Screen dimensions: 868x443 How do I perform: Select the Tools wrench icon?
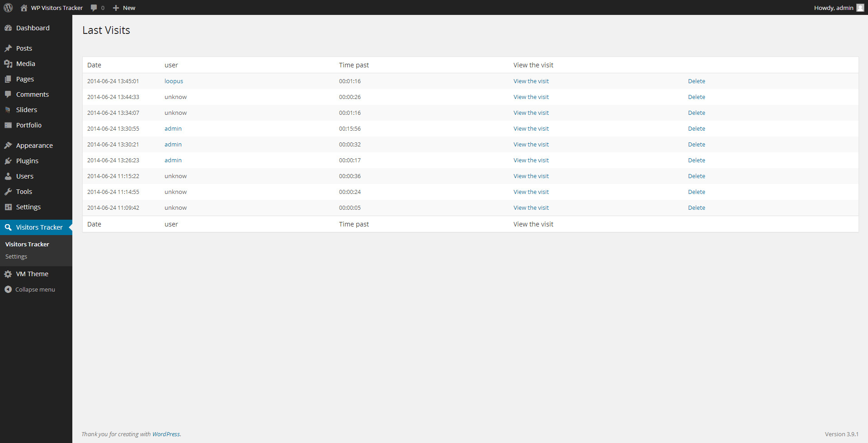tap(9, 191)
